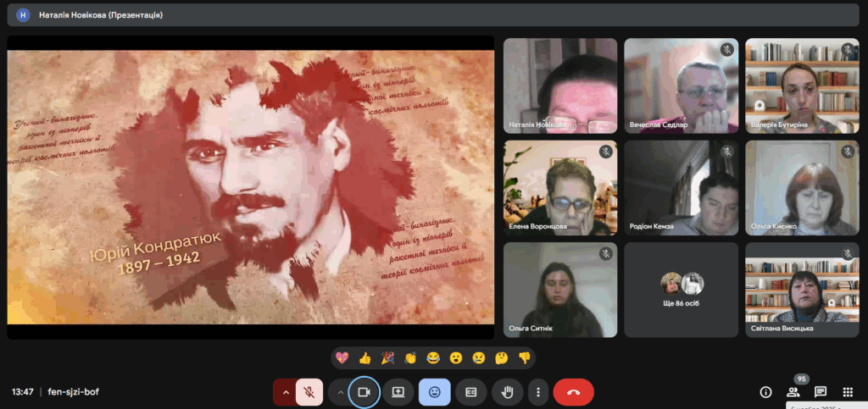The width and height of the screenshot is (868, 409).
Task: Raise your hand
Action: point(509,392)
